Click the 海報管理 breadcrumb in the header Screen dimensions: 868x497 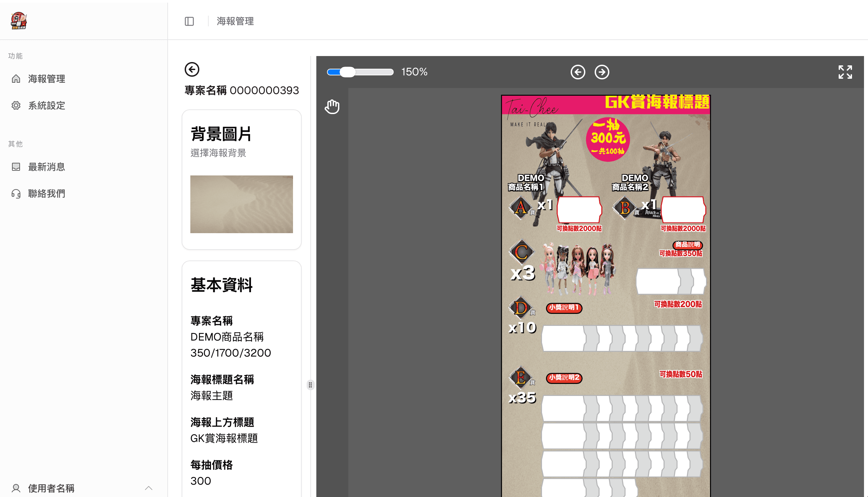point(235,21)
